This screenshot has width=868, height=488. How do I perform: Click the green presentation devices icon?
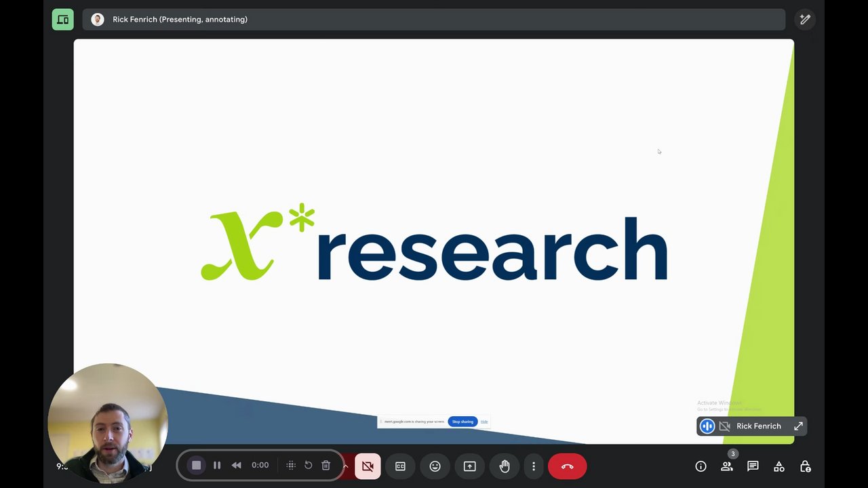pos(63,20)
